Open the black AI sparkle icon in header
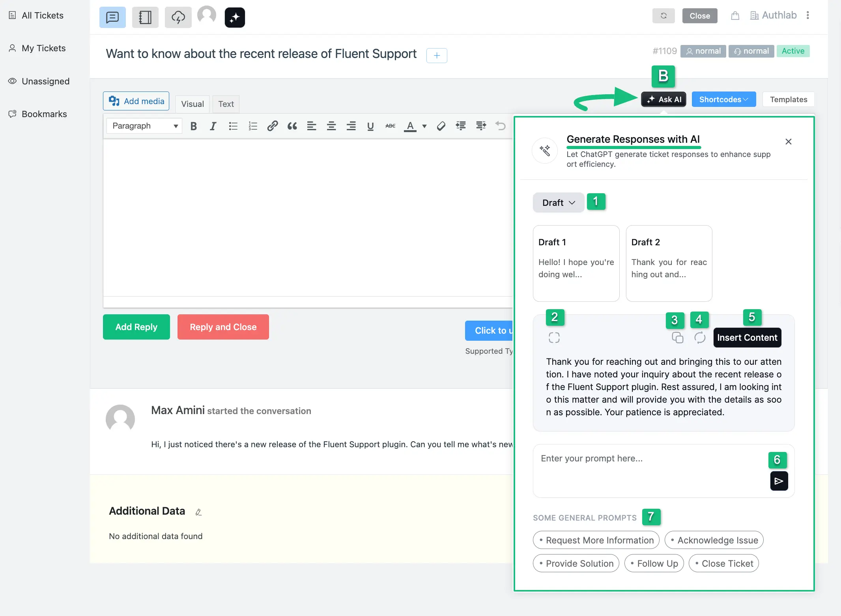Image resolution: width=841 pixels, height=616 pixels. click(235, 17)
